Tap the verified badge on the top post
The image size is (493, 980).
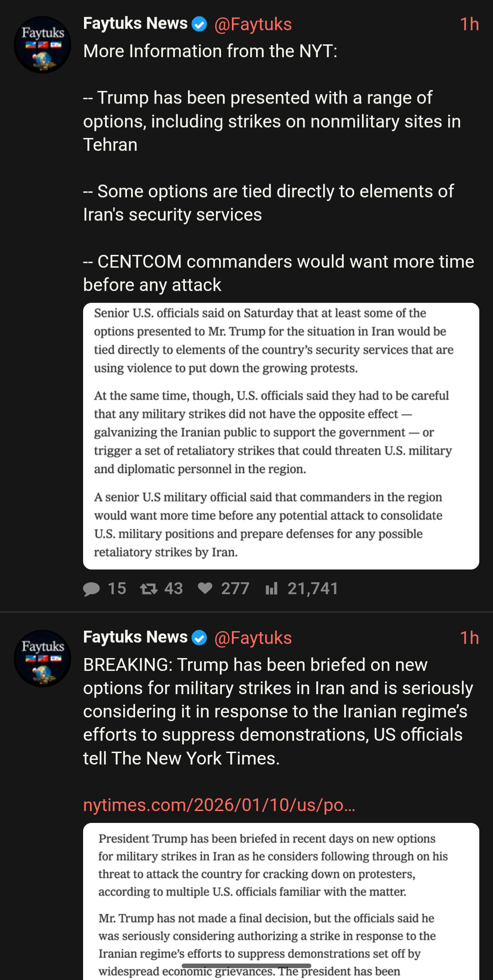point(199,24)
